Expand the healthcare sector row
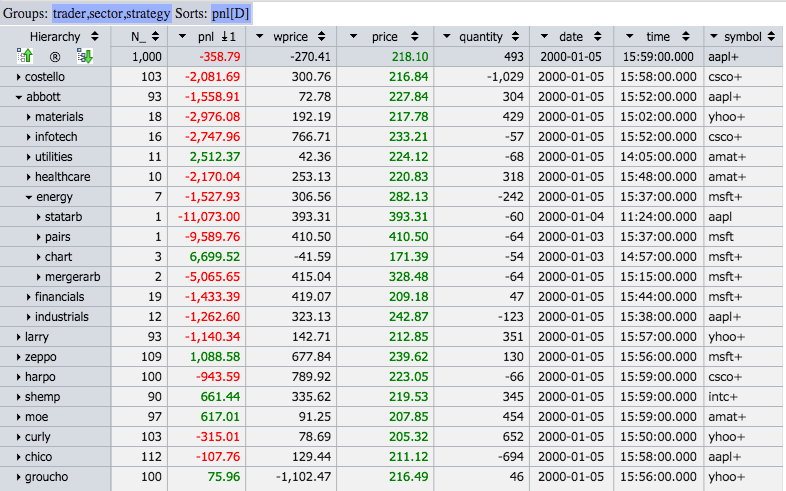The height and width of the screenshot is (491, 786). click(x=29, y=177)
